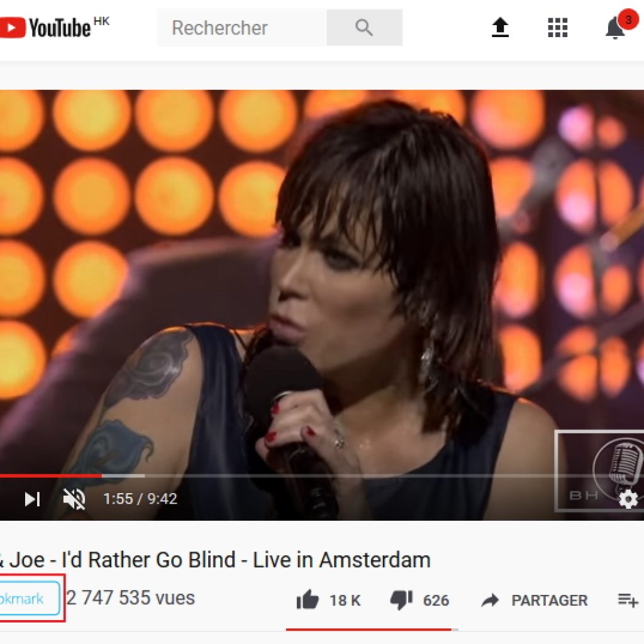Screen dimensions: 644x644
Task: Click the magnifier search button
Action: click(364, 28)
